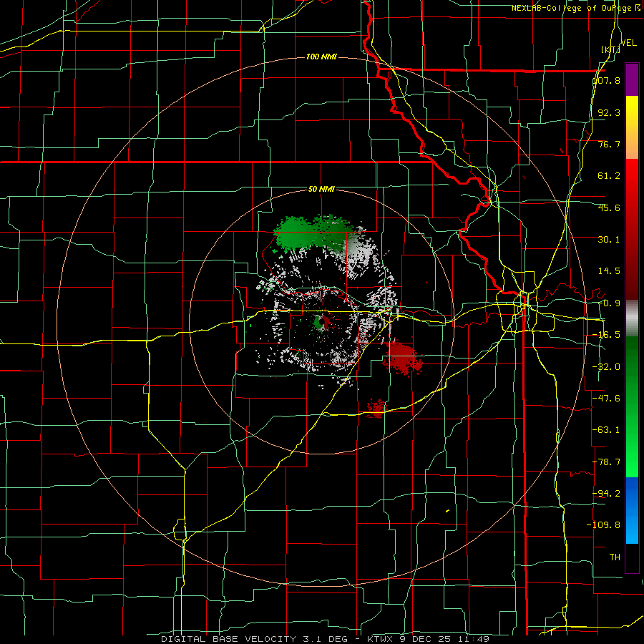This screenshot has width=644, height=644.
Task: Select the 30.1 value on the velocity scale
Action: 609,240
